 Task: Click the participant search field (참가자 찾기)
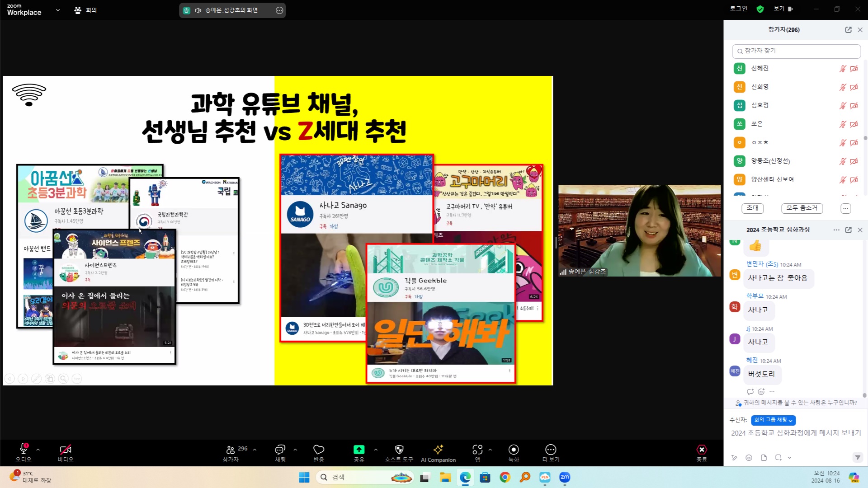pyautogui.click(x=796, y=51)
